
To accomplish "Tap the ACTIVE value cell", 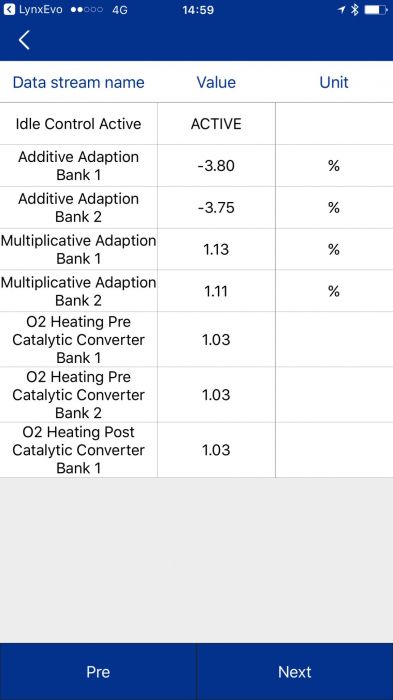I will point(216,124).
